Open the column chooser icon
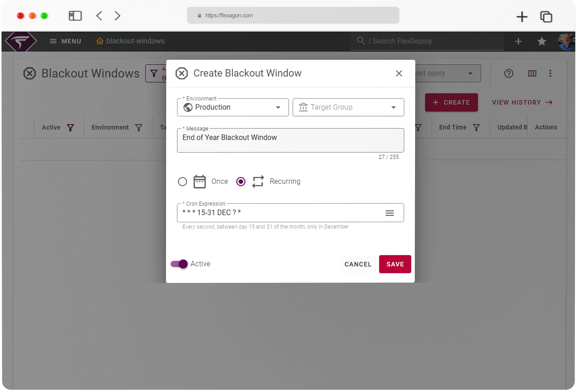The height and width of the screenshot is (392, 577). tap(532, 73)
